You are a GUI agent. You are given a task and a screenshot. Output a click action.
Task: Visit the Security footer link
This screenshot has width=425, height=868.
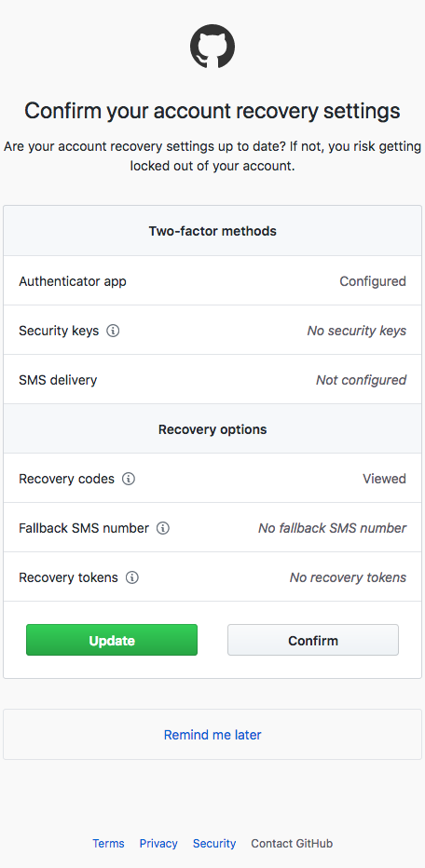click(214, 844)
